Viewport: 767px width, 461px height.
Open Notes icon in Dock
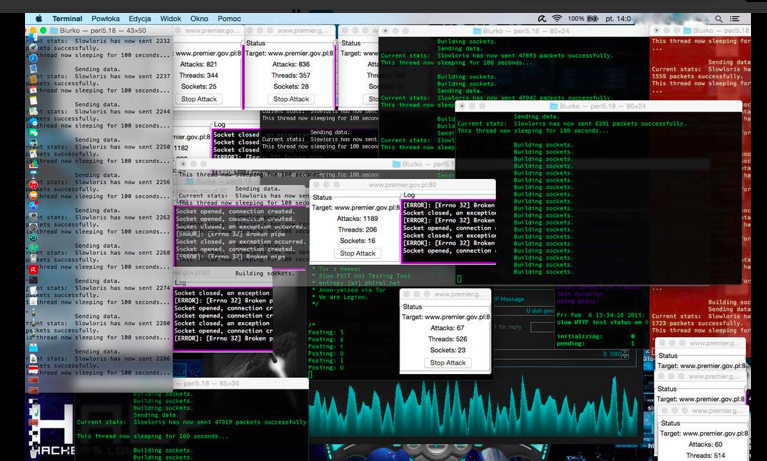(x=33, y=100)
